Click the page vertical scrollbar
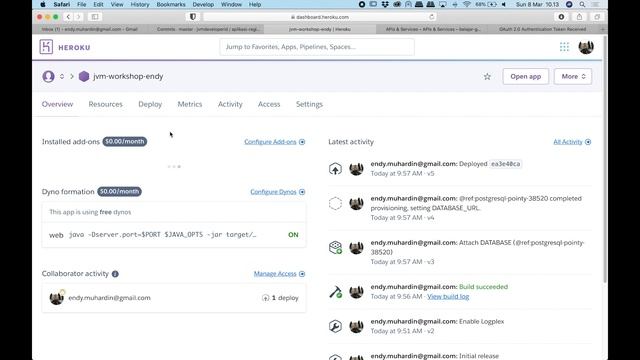Screen dimensions: 640x360 pos(604,159)
